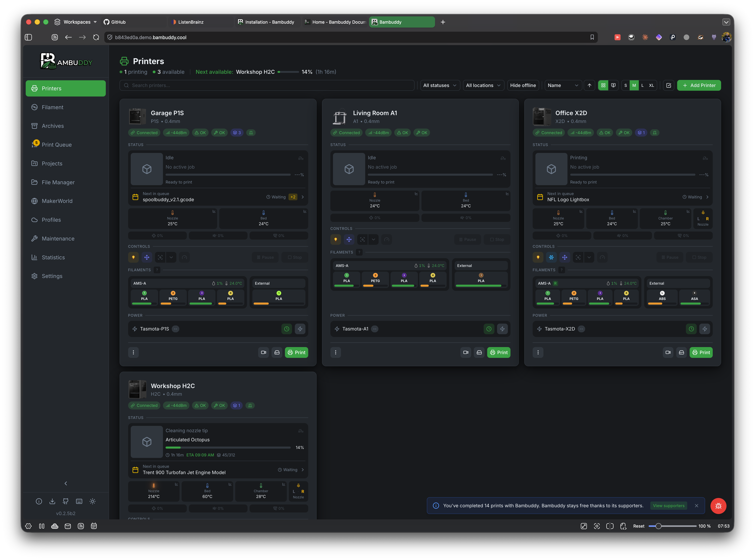Click the GitHub fork icon in sidebar footer
Viewport: 755px width, 560px height.
(x=66, y=501)
